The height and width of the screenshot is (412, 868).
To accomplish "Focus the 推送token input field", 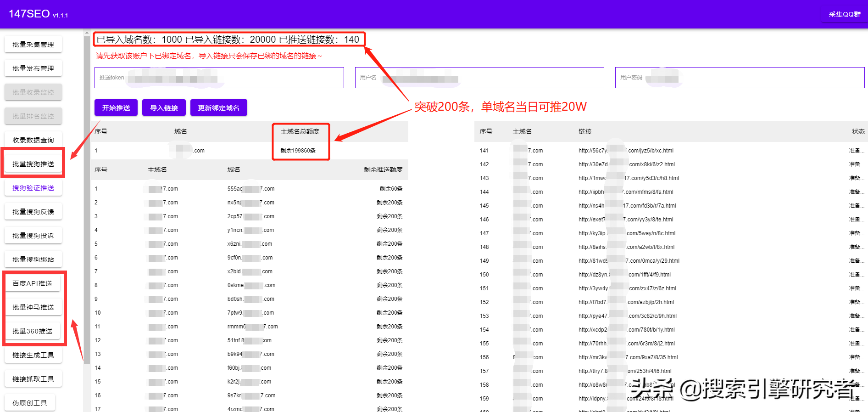I will point(219,78).
